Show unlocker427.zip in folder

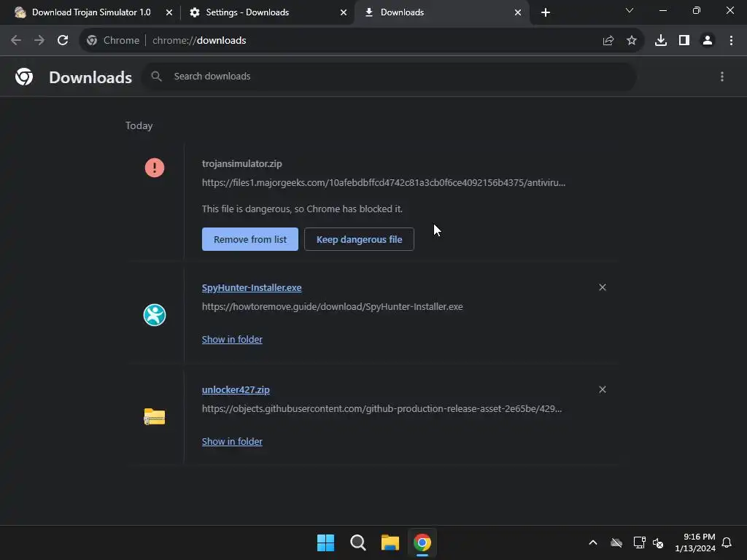(232, 441)
